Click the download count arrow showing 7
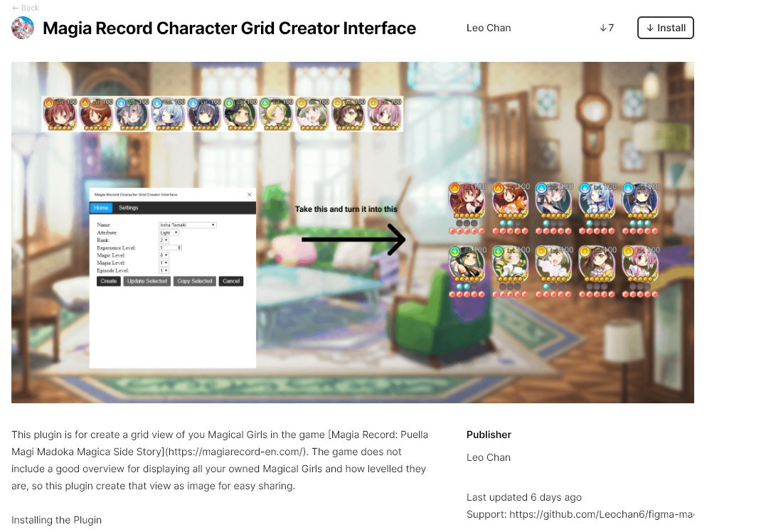Image resolution: width=771 pixels, height=532 pixels. (607, 28)
